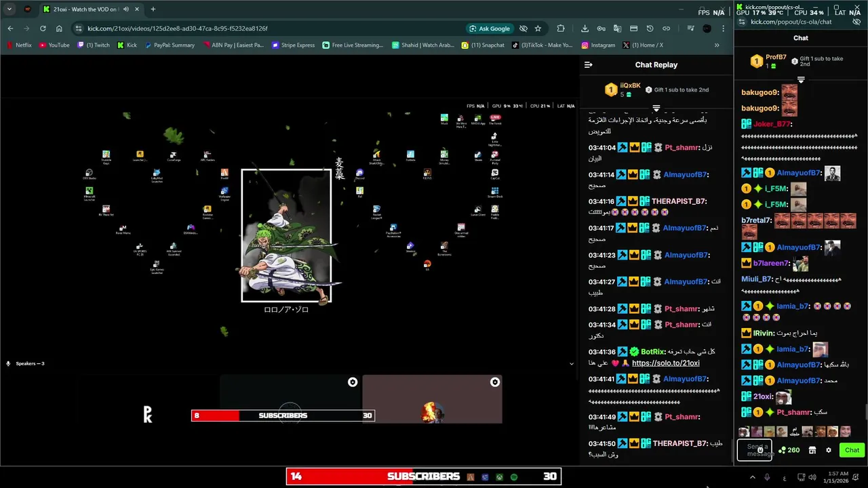
Task: Open the media controls toolbar icon
Action: pos(690,28)
